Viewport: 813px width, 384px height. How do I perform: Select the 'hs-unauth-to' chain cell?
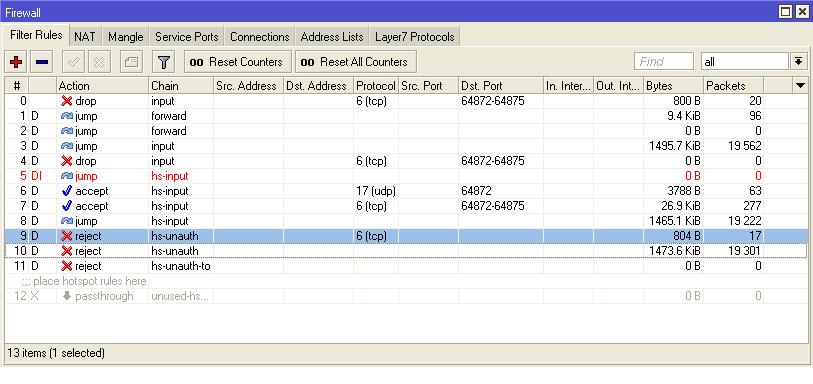point(180,266)
